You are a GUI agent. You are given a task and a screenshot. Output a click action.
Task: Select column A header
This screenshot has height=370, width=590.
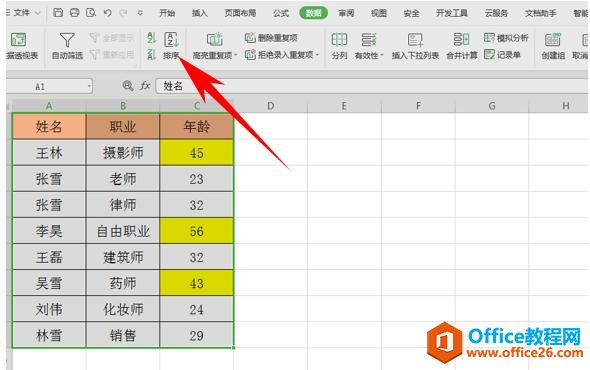coord(49,106)
